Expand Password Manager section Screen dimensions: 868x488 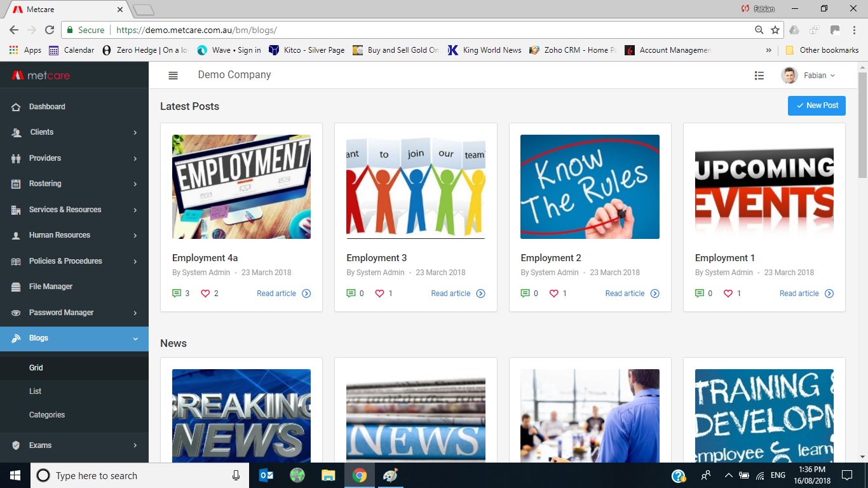(x=74, y=313)
